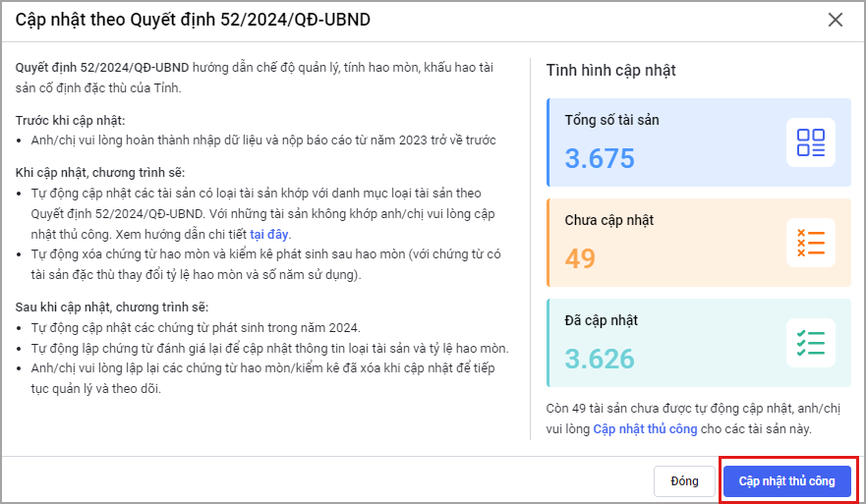
Task: Click the 'Tình hình cập nhật' heading
Action: 610,71
